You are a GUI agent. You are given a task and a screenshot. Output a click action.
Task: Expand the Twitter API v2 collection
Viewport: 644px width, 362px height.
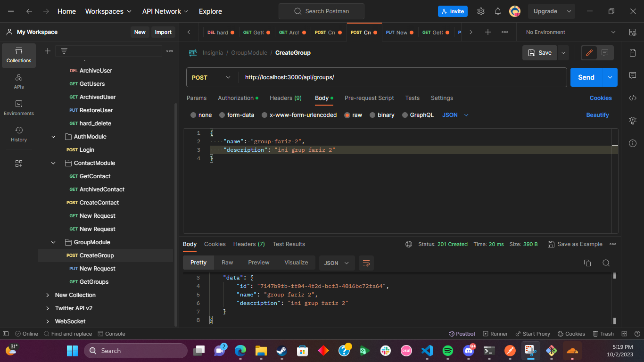47,308
